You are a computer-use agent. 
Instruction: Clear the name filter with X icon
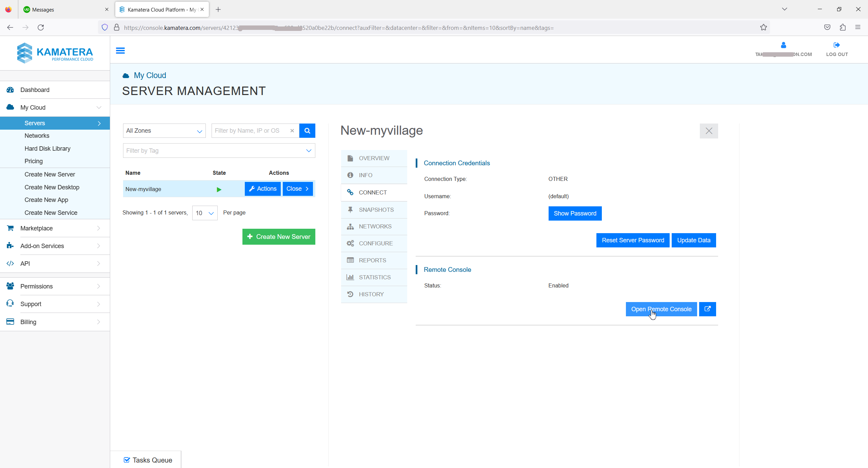point(292,131)
